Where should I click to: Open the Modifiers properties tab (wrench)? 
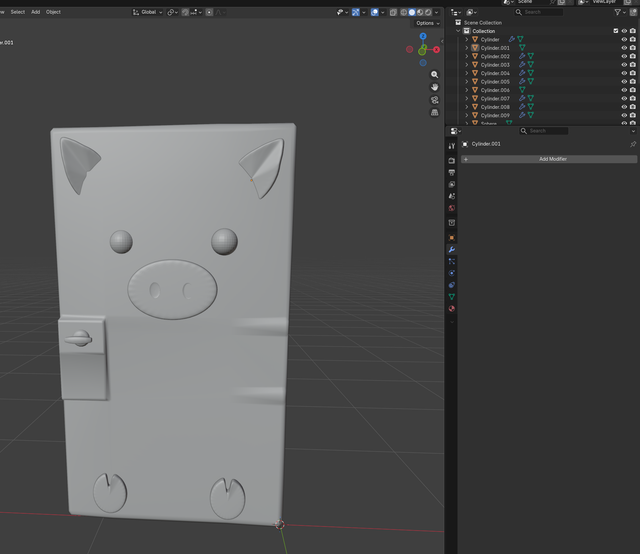451,249
